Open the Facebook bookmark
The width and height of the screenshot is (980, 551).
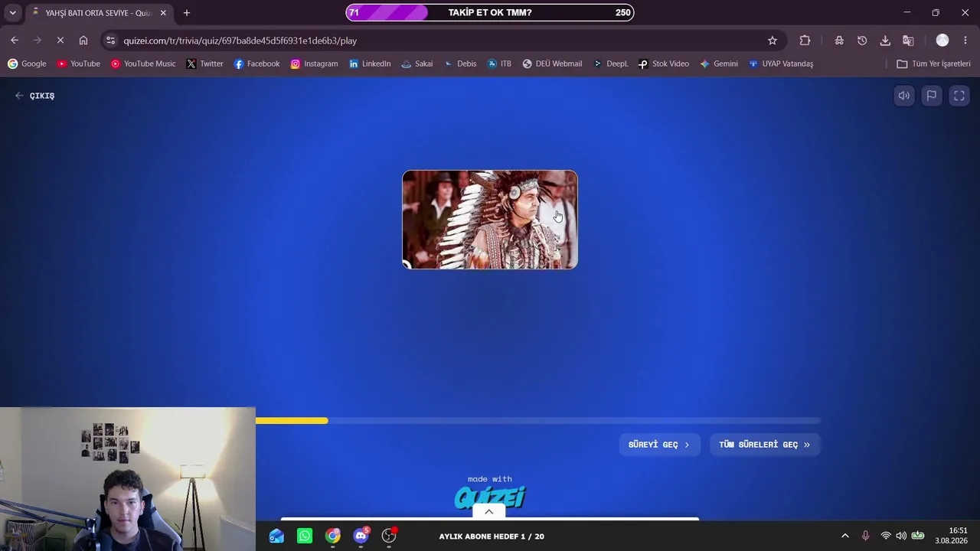[x=256, y=64]
